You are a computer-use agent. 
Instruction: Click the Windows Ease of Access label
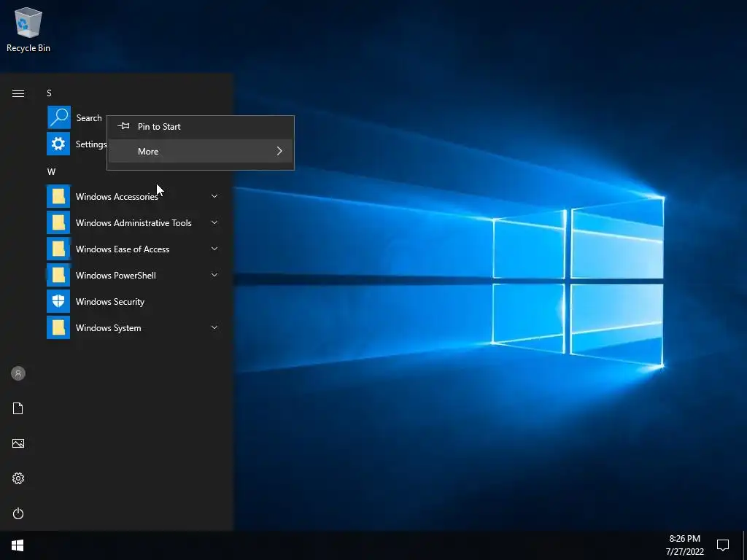click(123, 249)
